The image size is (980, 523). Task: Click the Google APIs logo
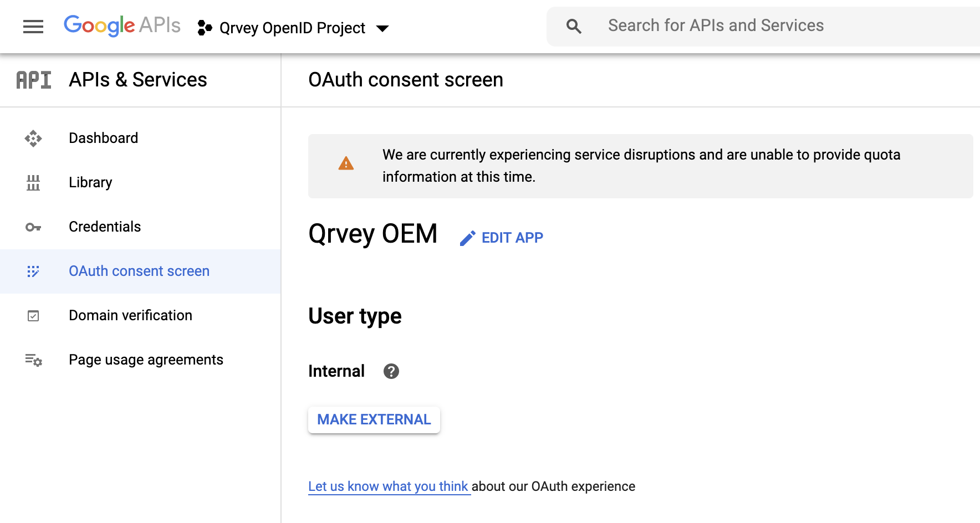coord(122,25)
